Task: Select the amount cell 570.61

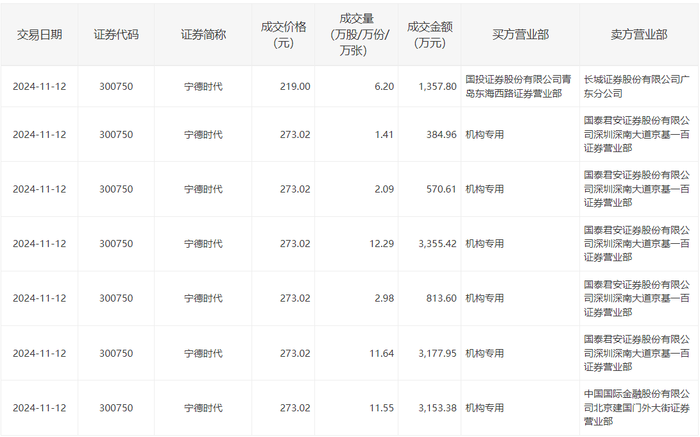Action: 442,189
